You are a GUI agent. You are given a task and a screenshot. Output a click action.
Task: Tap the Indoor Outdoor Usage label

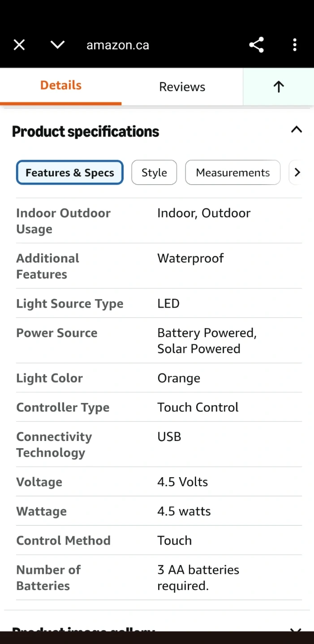63,221
